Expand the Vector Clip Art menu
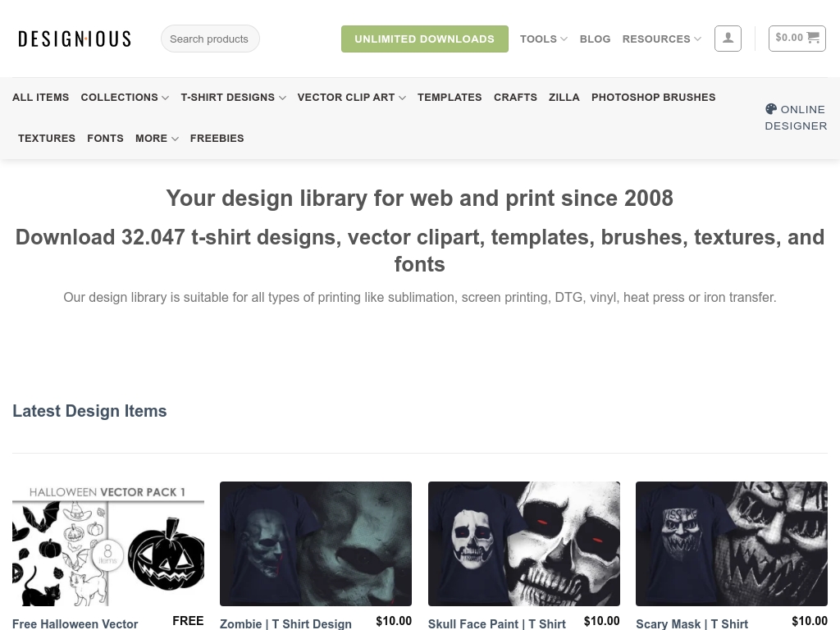This screenshot has height=630, width=840. point(351,98)
